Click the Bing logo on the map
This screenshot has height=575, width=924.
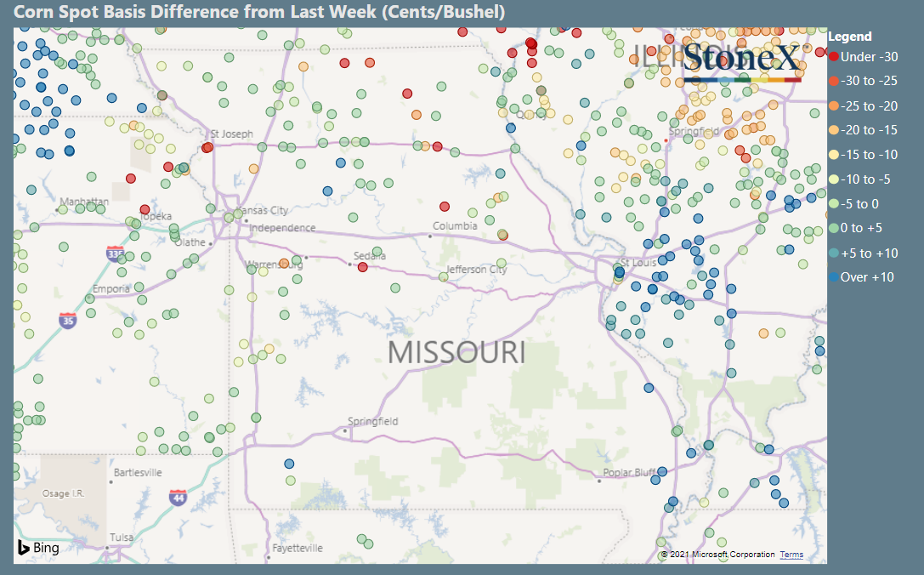tap(38, 548)
